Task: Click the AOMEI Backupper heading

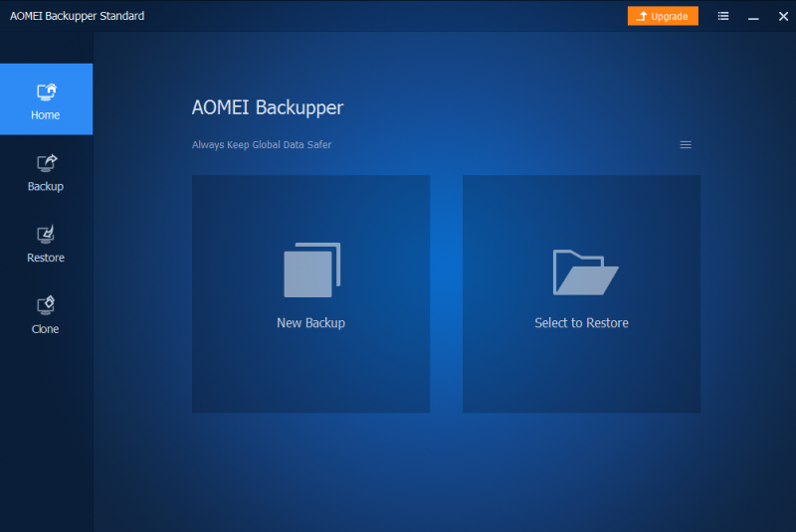Action: (268, 108)
